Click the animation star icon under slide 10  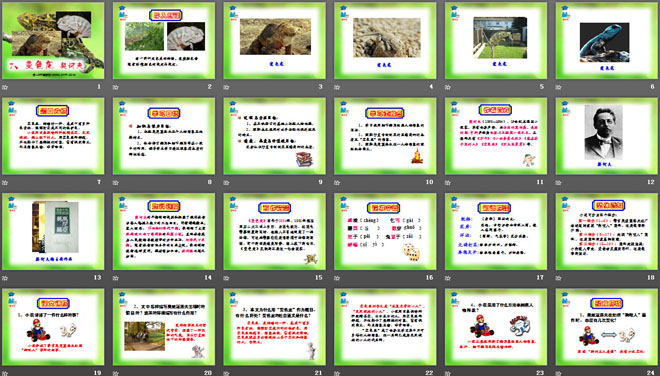[x=337, y=183]
